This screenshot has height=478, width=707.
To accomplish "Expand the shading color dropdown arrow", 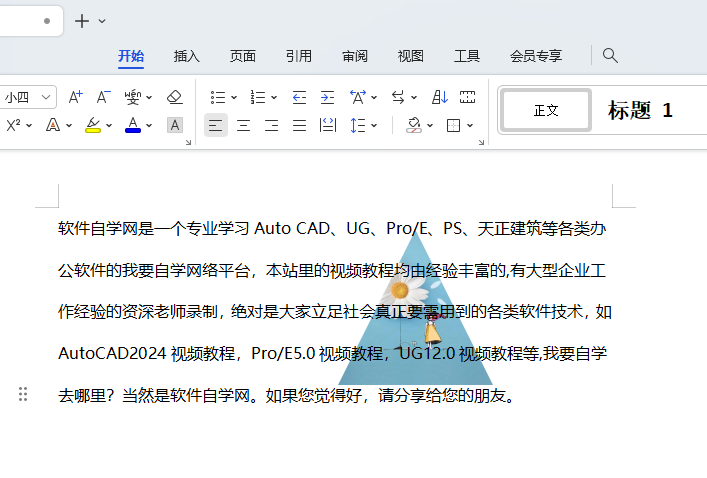I will (430, 125).
